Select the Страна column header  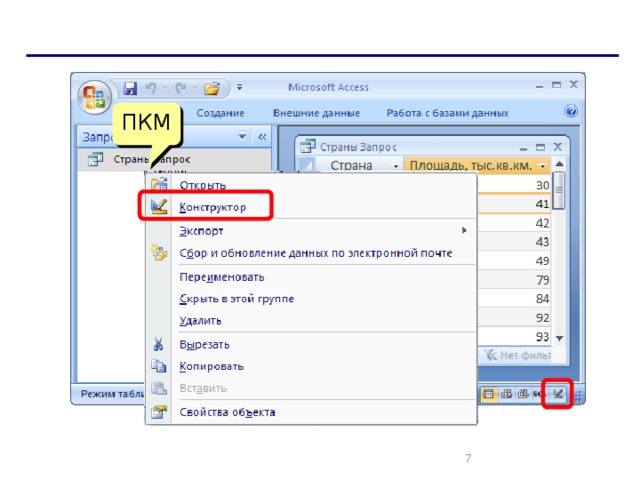tap(359, 166)
